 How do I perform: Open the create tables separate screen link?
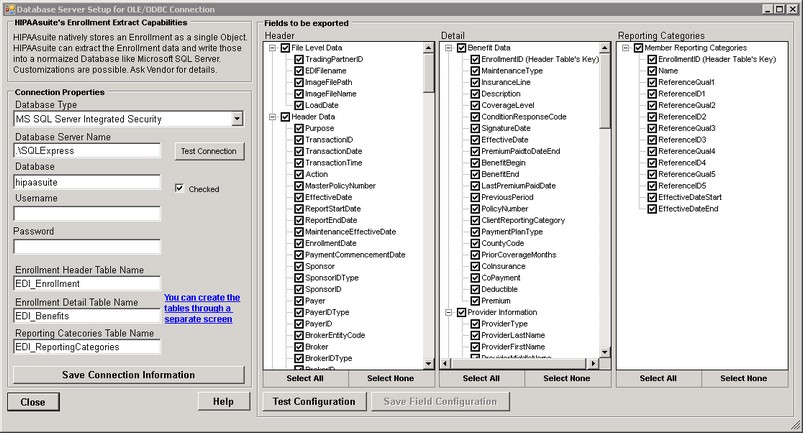pos(202,308)
